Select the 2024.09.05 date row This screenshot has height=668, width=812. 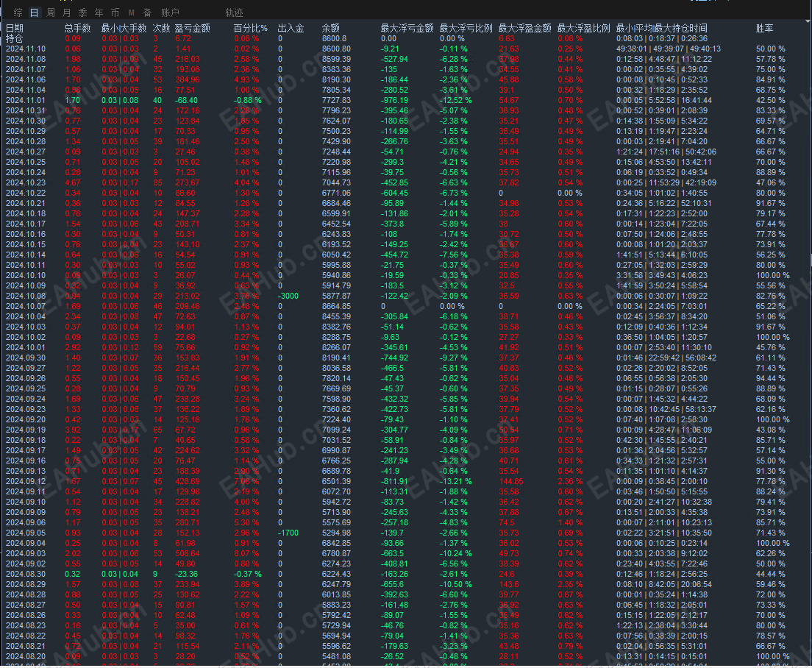pos(26,533)
